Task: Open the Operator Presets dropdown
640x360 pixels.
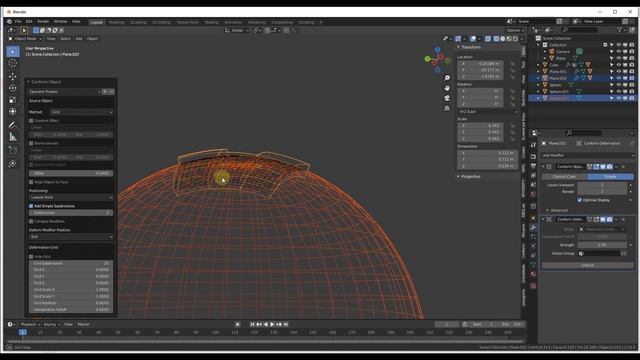Action: [64, 92]
